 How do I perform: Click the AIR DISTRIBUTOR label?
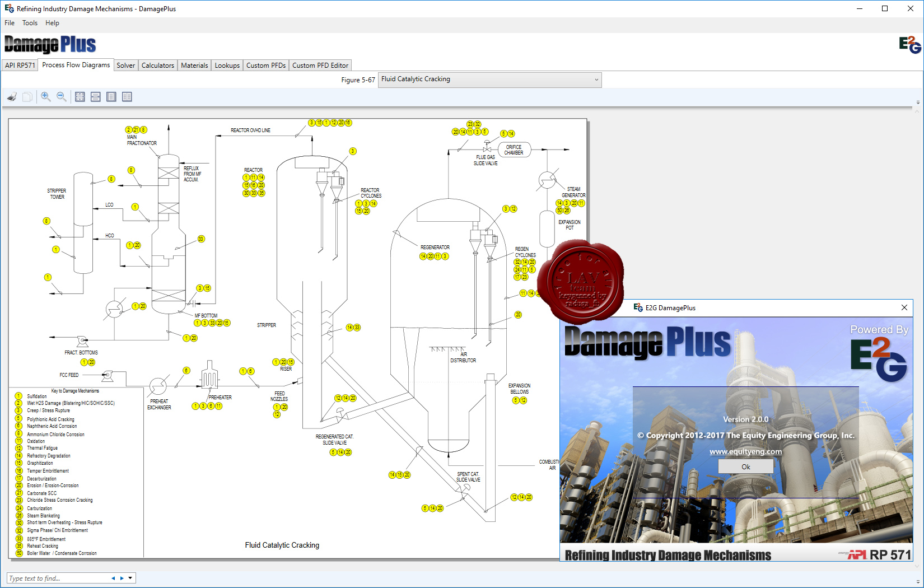click(463, 357)
